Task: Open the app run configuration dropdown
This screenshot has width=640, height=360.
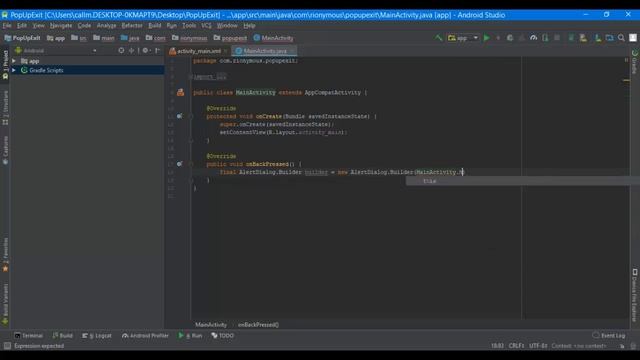Action: click(x=463, y=38)
